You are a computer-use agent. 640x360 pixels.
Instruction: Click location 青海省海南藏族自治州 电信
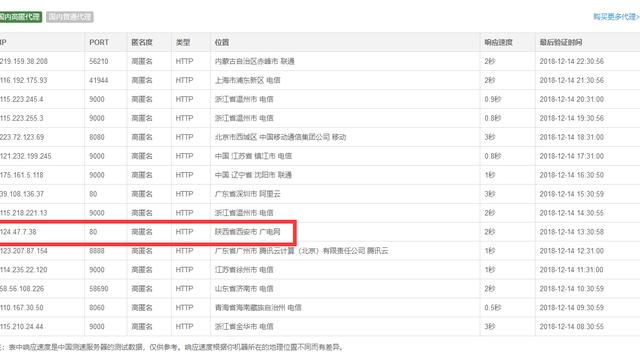coord(258,308)
